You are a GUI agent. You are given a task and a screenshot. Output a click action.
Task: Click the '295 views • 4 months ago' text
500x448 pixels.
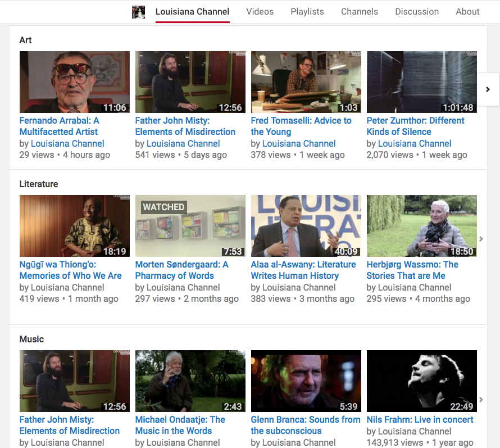419,299
